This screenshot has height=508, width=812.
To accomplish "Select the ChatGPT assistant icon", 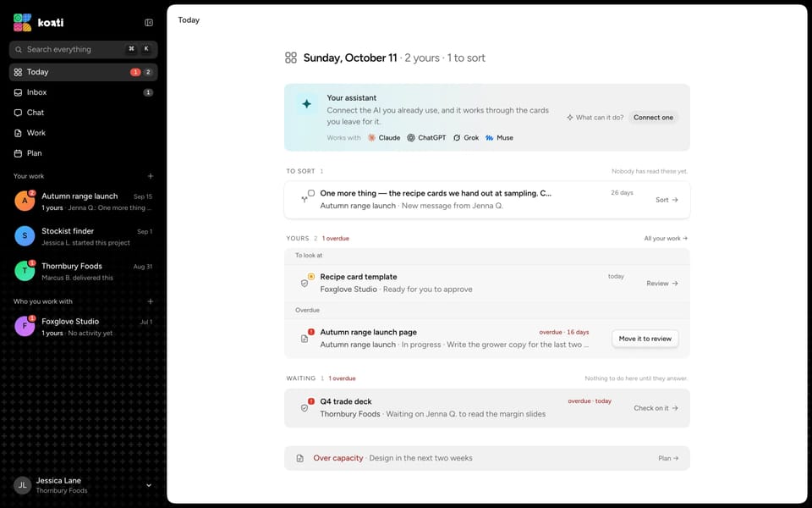I will click(x=411, y=138).
